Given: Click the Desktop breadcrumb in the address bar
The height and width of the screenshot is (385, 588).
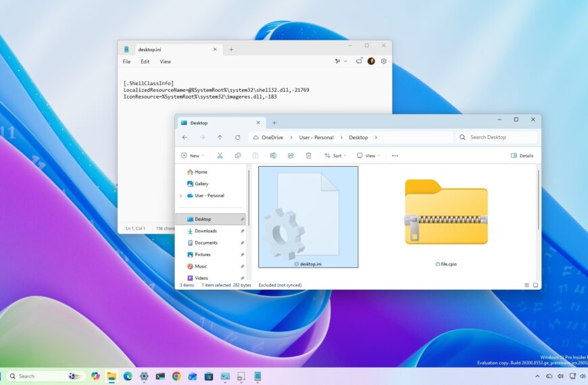Looking at the screenshot, I should 358,138.
